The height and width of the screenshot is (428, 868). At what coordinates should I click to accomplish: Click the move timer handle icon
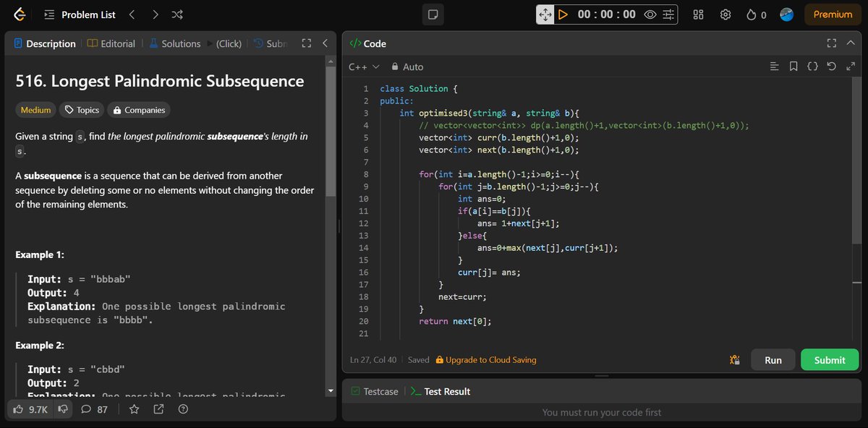545,14
